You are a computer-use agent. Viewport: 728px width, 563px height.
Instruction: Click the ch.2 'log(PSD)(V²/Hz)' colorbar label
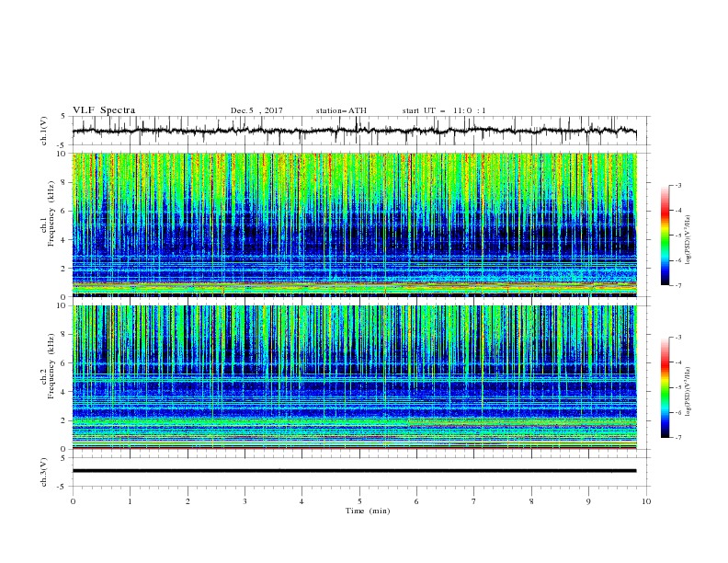point(688,392)
